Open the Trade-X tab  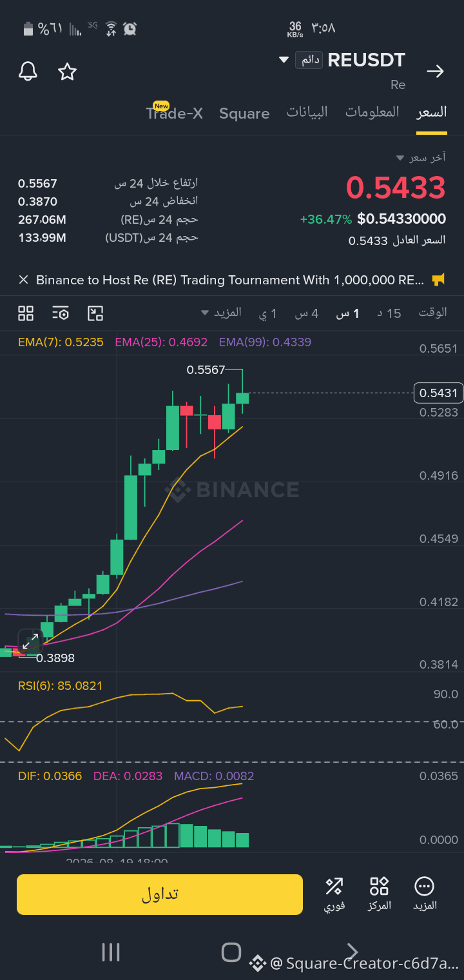174,113
